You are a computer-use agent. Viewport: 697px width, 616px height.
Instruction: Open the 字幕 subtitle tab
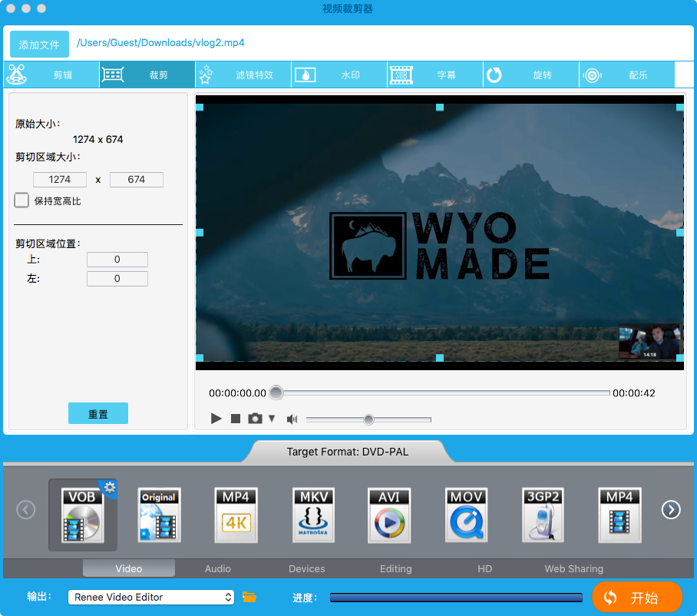435,75
